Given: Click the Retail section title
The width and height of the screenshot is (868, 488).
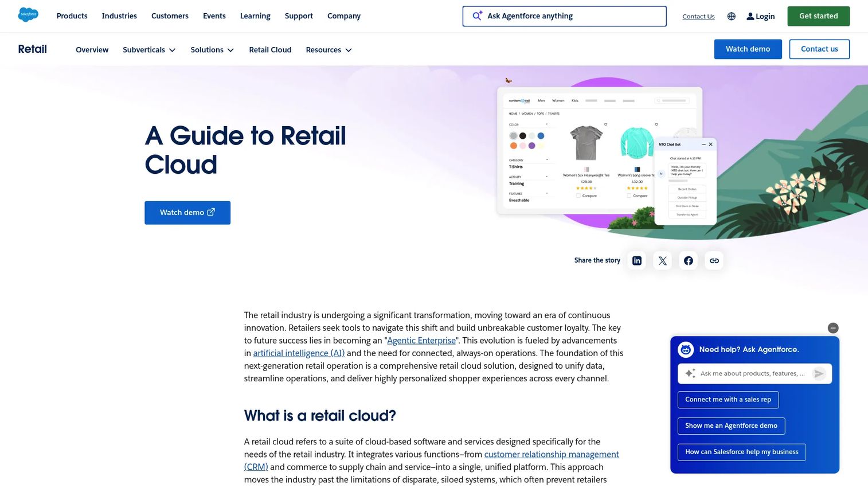Looking at the screenshot, I should (32, 49).
